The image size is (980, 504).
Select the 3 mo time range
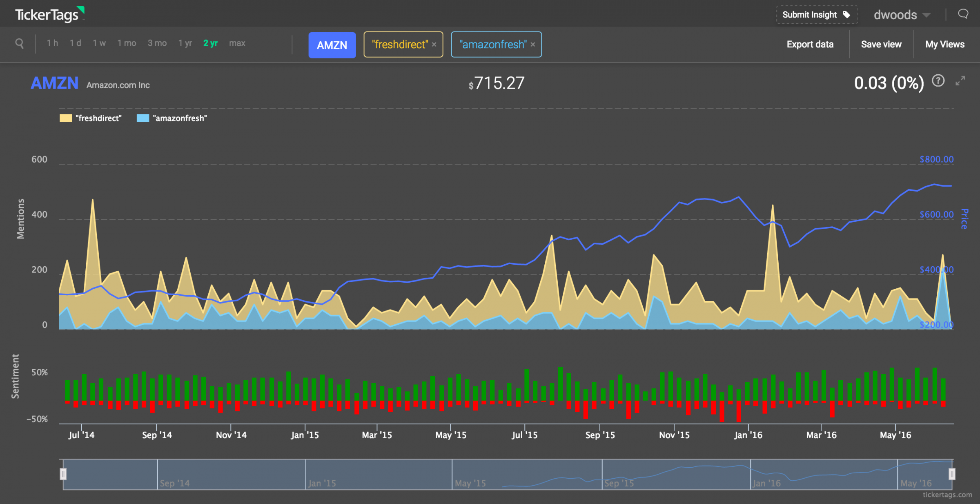[157, 43]
